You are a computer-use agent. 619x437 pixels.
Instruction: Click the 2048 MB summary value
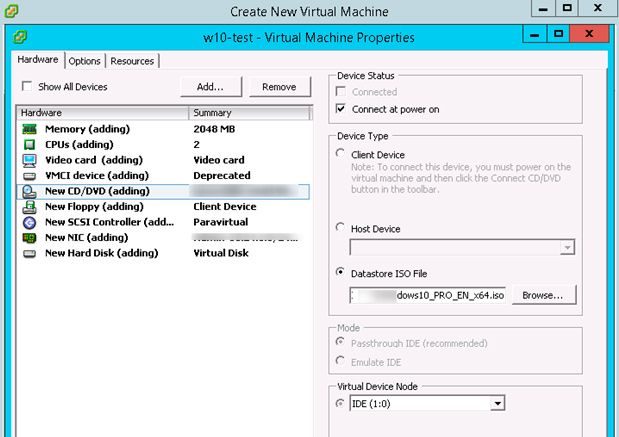click(x=214, y=129)
